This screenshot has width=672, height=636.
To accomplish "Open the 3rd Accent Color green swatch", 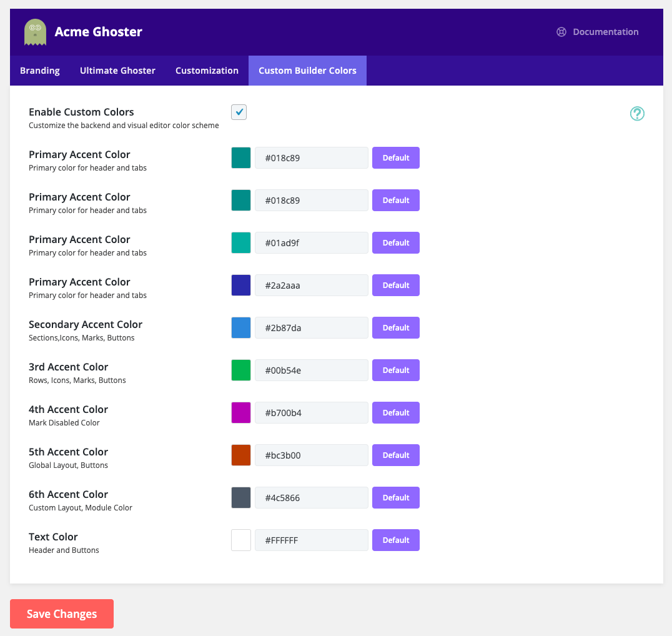I will click(x=241, y=370).
